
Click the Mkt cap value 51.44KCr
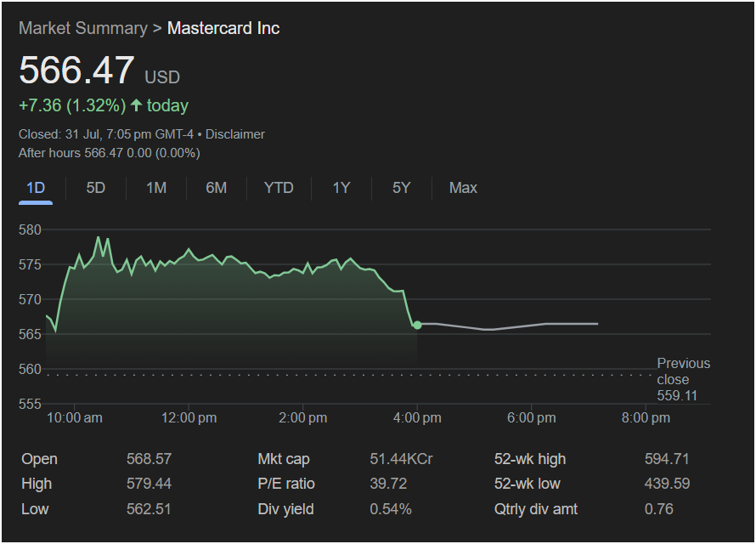click(401, 459)
